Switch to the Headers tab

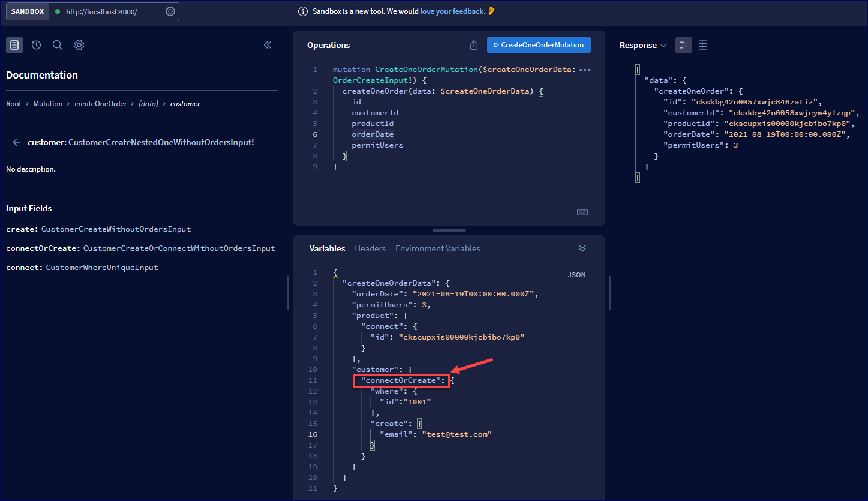pyautogui.click(x=370, y=248)
